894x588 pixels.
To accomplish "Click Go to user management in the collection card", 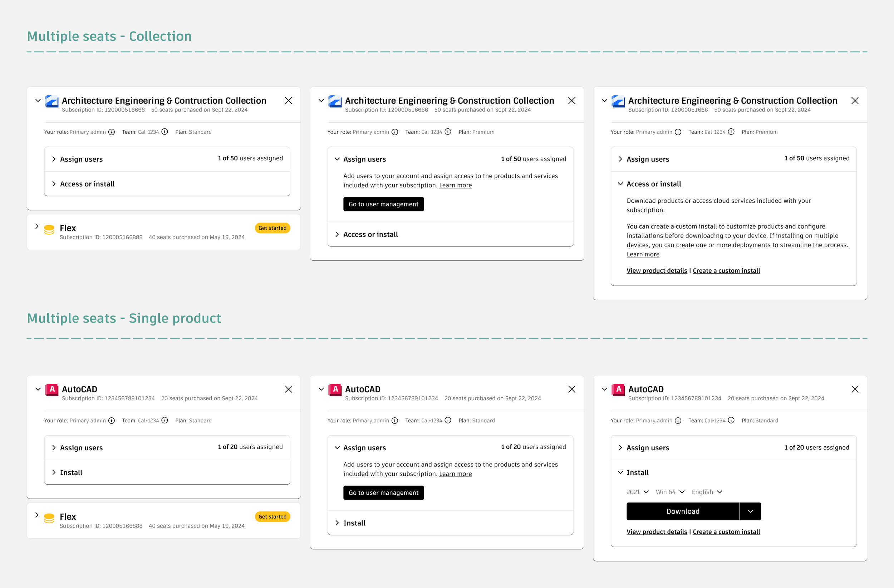I will click(383, 204).
